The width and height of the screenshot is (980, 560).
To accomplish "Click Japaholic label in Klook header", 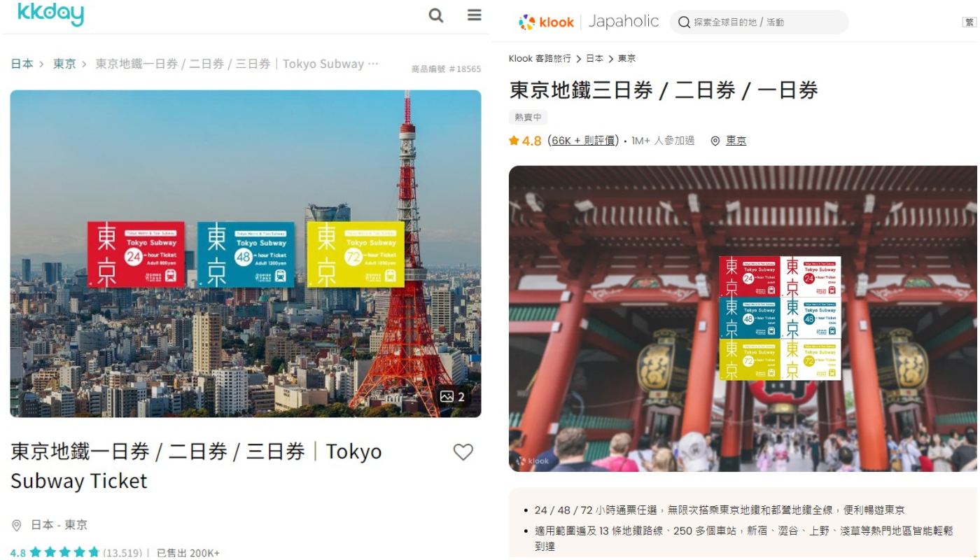I will click(x=624, y=22).
